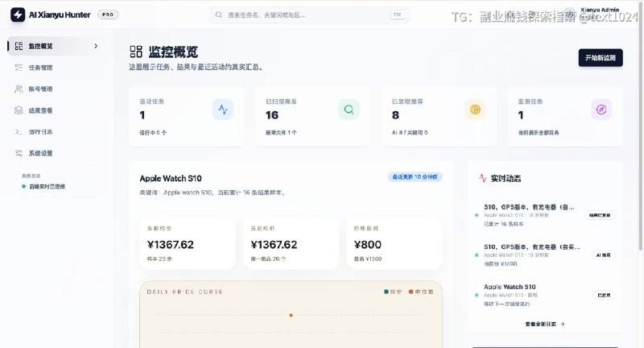Click the red pulse icon beside 实时动态
The width and height of the screenshot is (644, 348).
[x=482, y=178]
